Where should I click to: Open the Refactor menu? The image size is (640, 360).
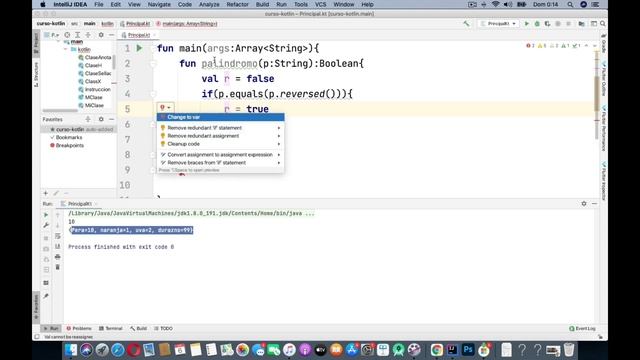point(237,4)
